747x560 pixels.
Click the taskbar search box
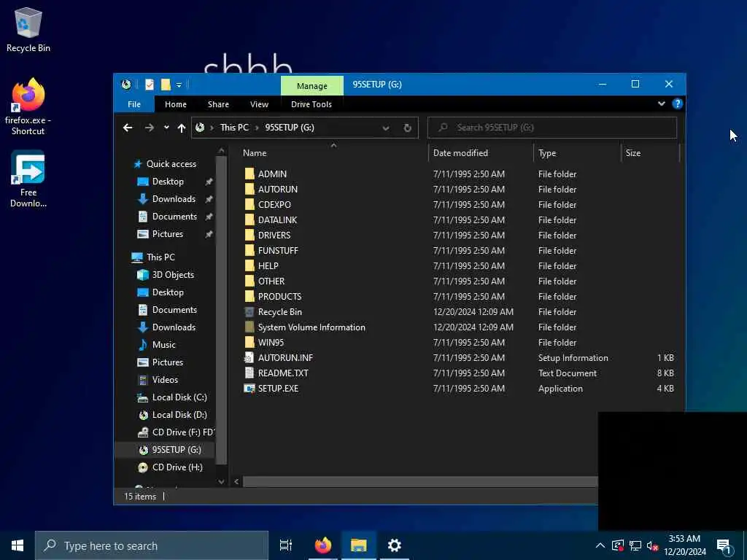152,545
